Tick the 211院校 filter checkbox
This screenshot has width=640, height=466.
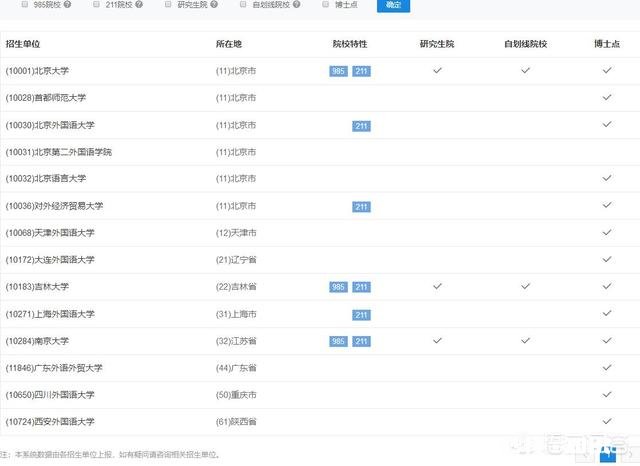[96, 4]
